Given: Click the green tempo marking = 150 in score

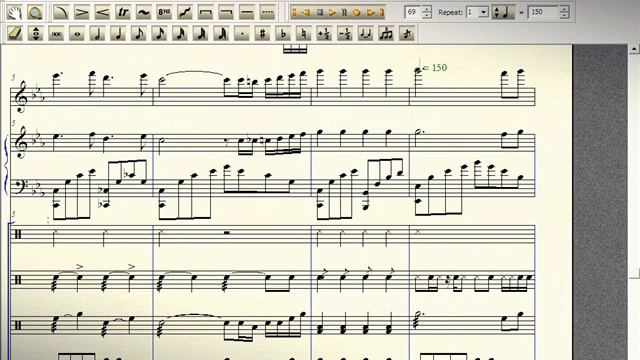Looking at the screenshot, I should click(x=435, y=67).
